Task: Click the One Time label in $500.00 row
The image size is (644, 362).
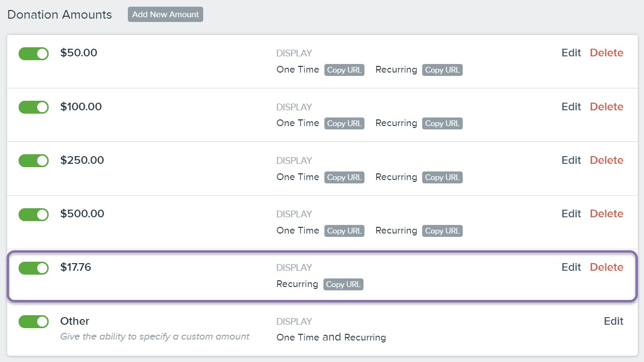Action: pos(298,230)
